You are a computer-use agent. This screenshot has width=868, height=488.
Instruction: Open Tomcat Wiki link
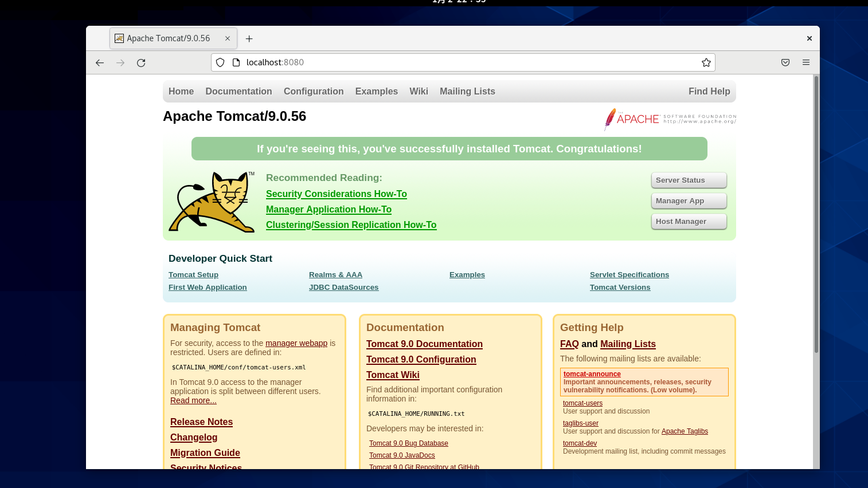tap(393, 375)
